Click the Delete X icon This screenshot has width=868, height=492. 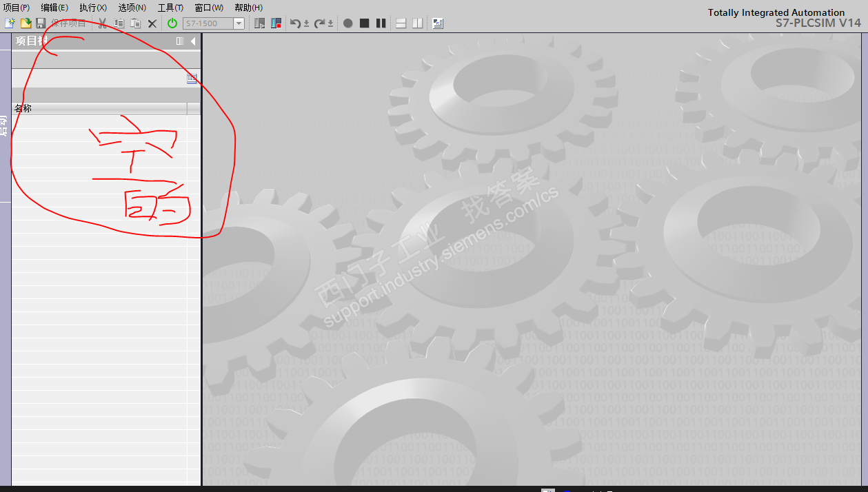pos(152,23)
